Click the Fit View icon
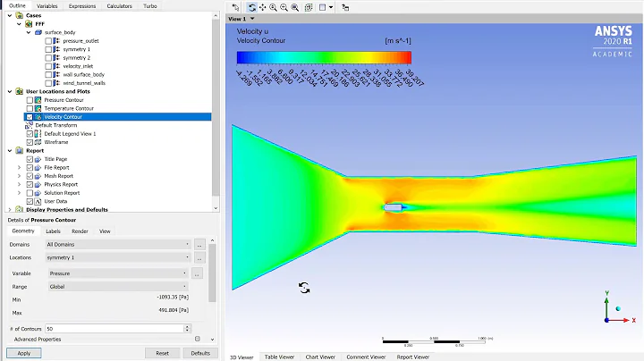The height and width of the screenshot is (361, 644). click(309, 7)
